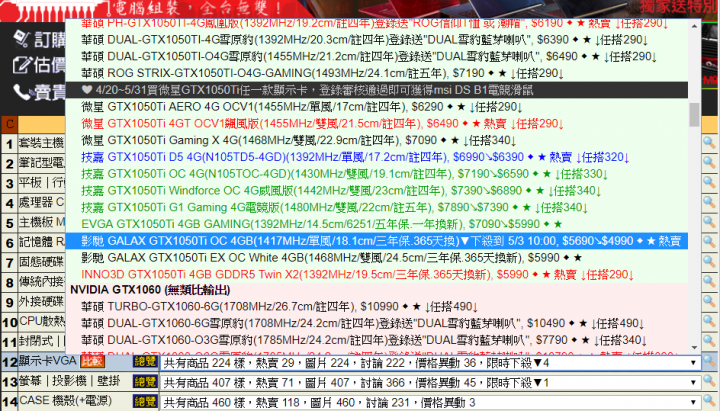
Task: Click the magnifier icon in row 2 筆記型電腦
Action: point(710,163)
